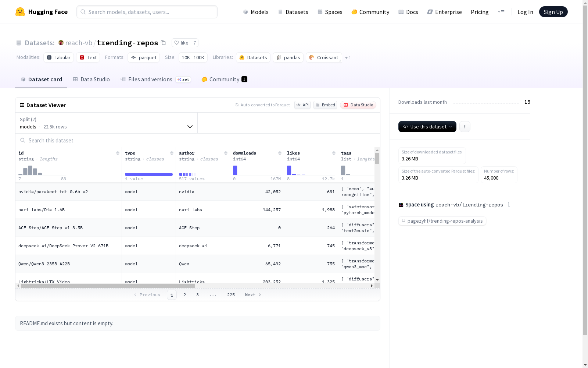
Task: Open the Pricing page
Action: click(480, 12)
